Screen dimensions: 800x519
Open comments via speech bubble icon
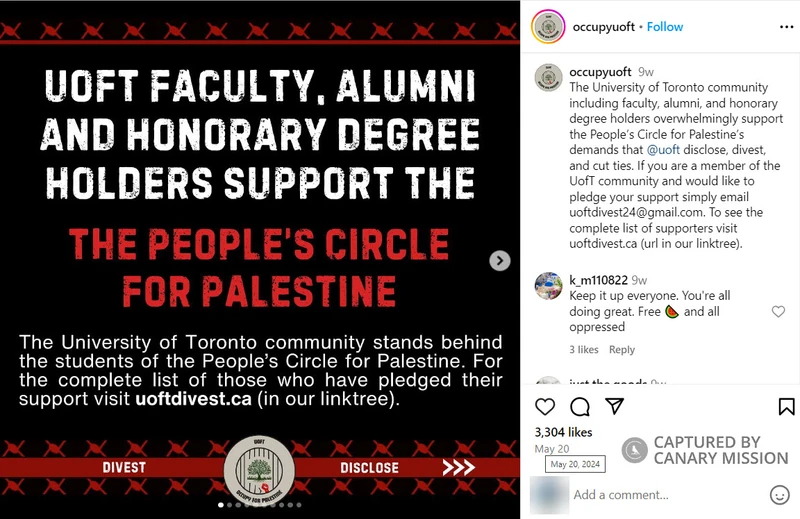(580, 407)
